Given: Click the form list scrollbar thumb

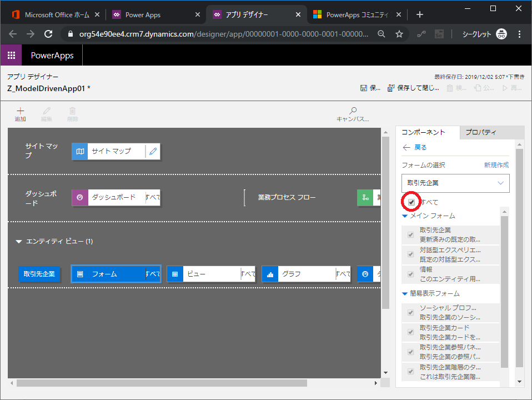Looking at the screenshot, I should click(505, 292).
